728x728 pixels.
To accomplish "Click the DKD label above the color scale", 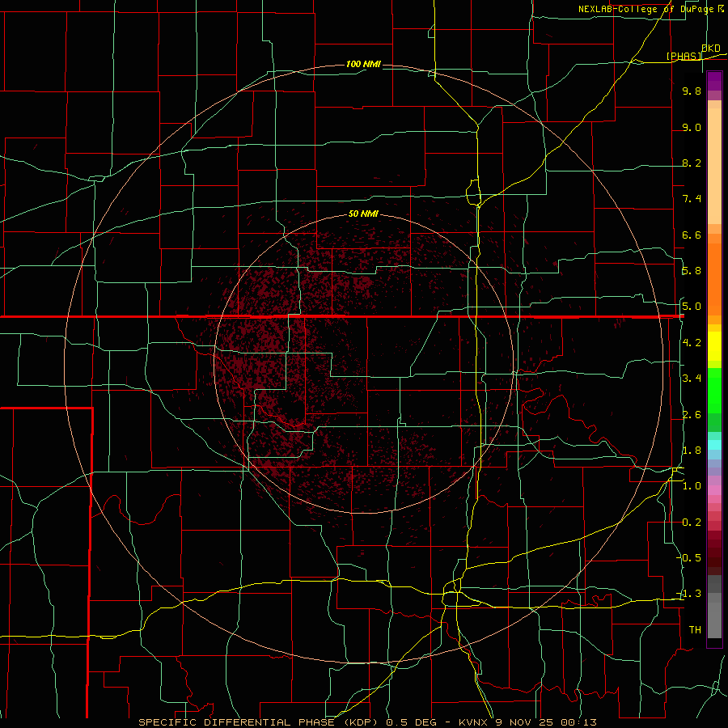I will 711,49.
